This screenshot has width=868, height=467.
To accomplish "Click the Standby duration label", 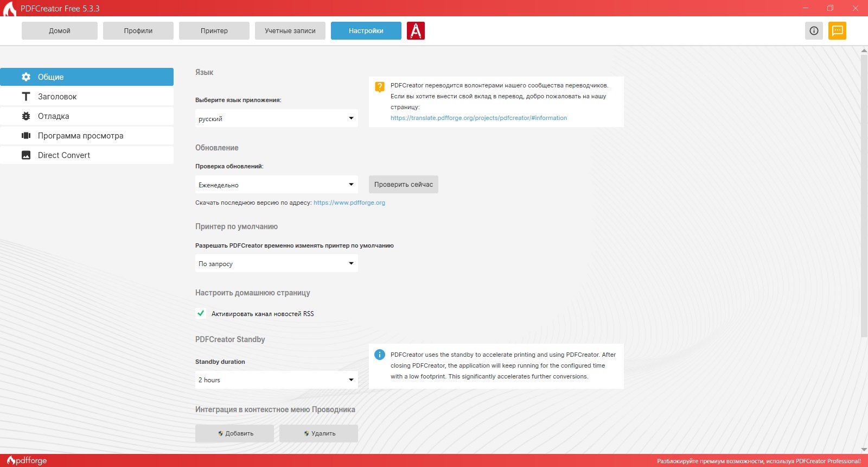I will coord(220,362).
